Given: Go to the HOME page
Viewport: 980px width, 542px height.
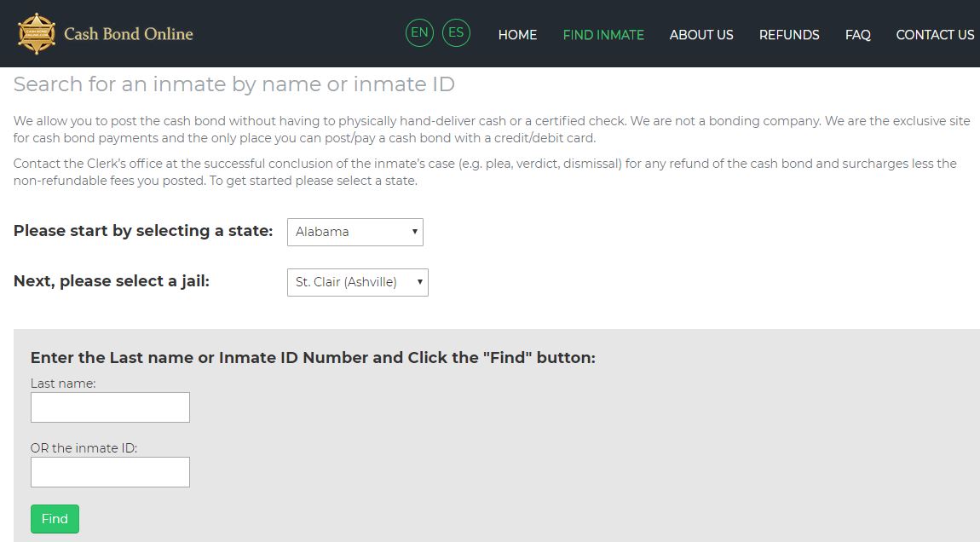Looking at the screenshot, I should pyautogui.click(x=517, y=35).
